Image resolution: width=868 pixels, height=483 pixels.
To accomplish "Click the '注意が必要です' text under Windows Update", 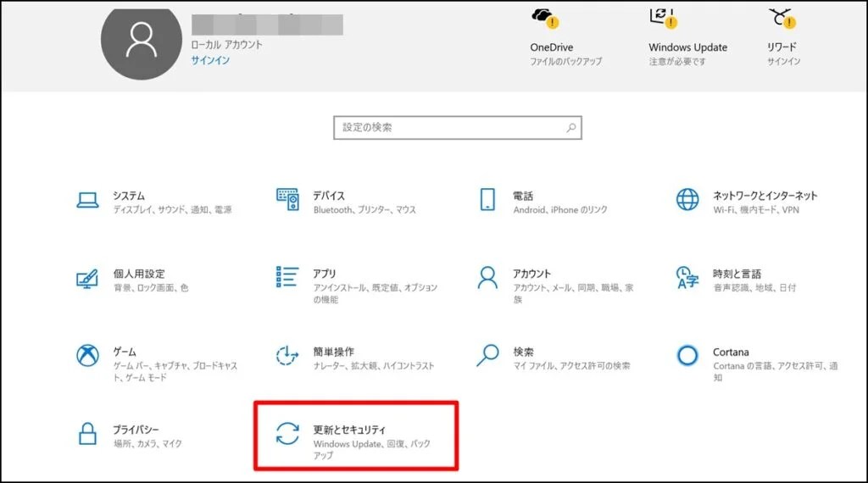I will (677, 61).
